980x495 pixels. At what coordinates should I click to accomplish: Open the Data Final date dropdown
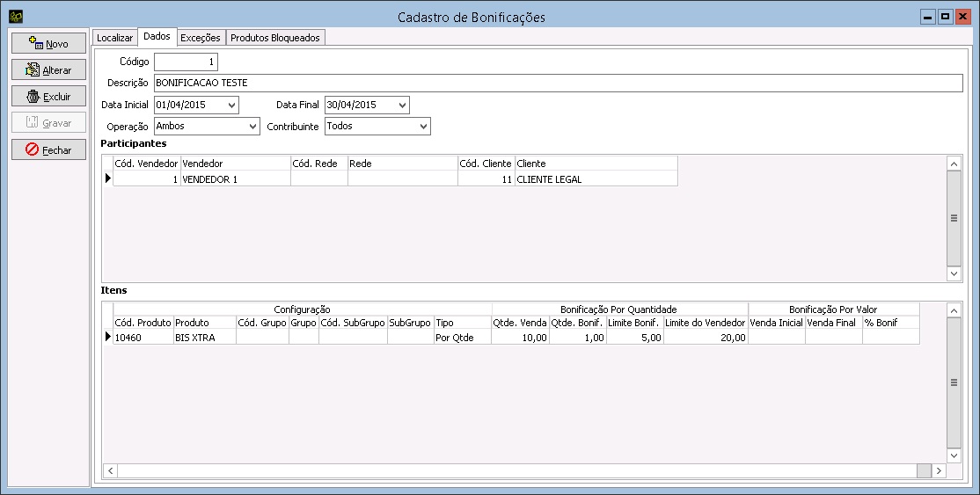point(402,105)
